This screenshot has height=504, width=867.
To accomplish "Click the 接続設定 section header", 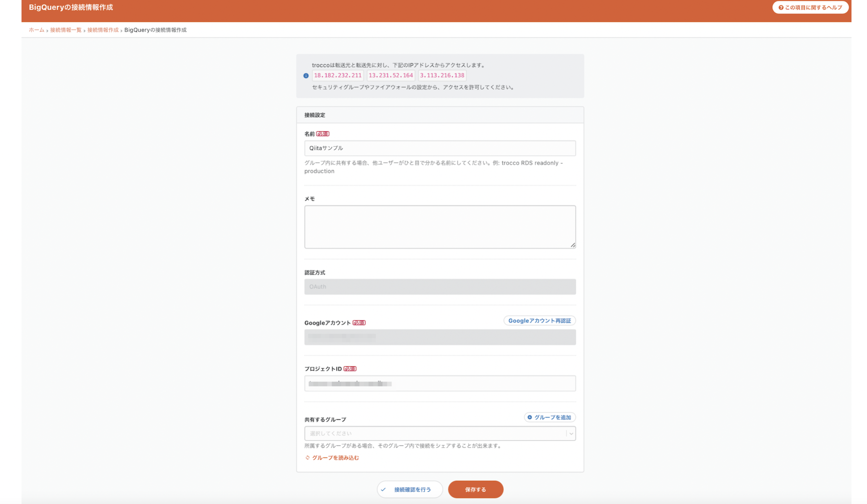I will [440, 115].
